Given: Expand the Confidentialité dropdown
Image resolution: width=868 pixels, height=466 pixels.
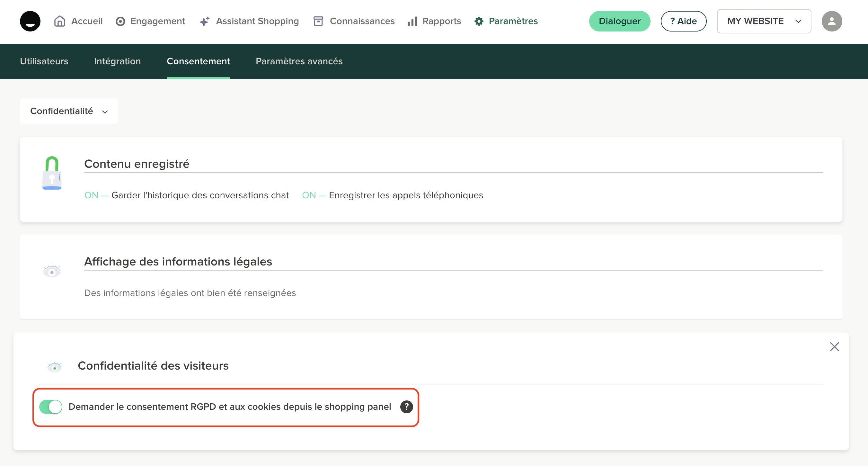Looking at the screenshot, I should (69, 111).
